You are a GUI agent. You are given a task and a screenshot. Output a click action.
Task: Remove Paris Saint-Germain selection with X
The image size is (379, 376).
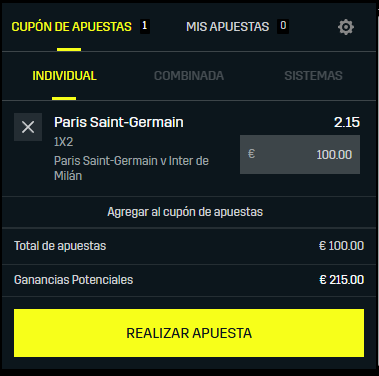click(28, 127)
